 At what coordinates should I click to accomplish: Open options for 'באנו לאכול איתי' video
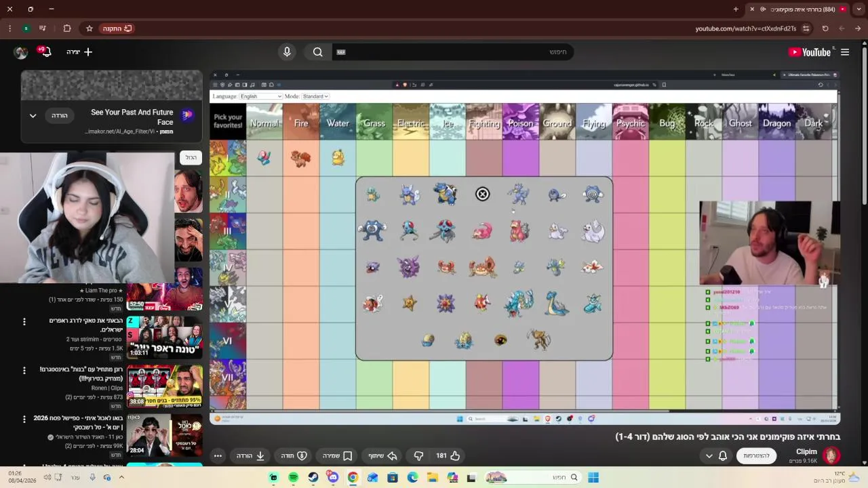pyautogui.click(x=24, y=419)
